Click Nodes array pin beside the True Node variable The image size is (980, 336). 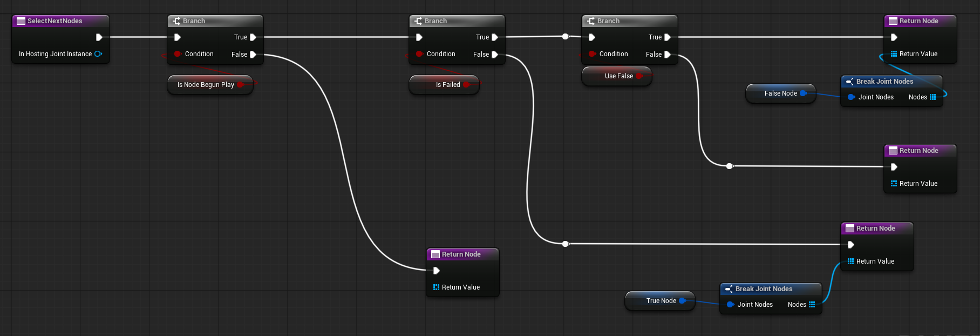(x=812, y=305)
